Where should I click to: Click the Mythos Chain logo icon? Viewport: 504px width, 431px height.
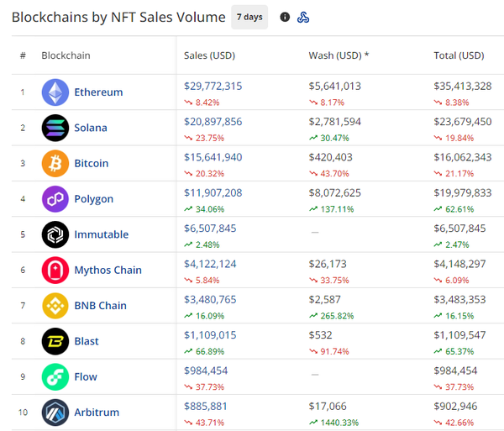[x=55, y=270]
